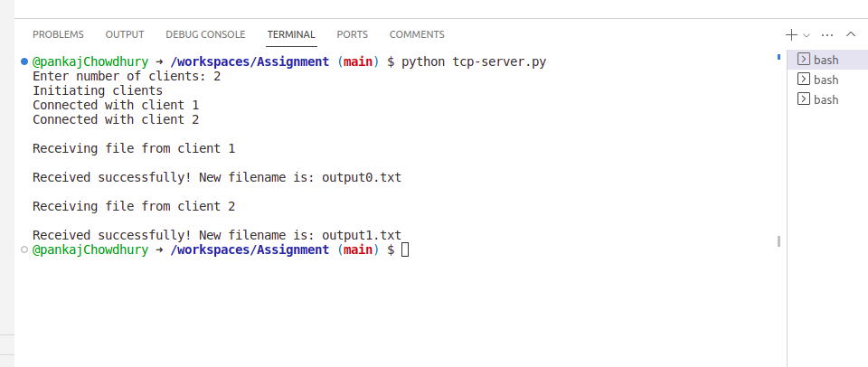Click the plus icon to create new terminal

pos(791,34)
